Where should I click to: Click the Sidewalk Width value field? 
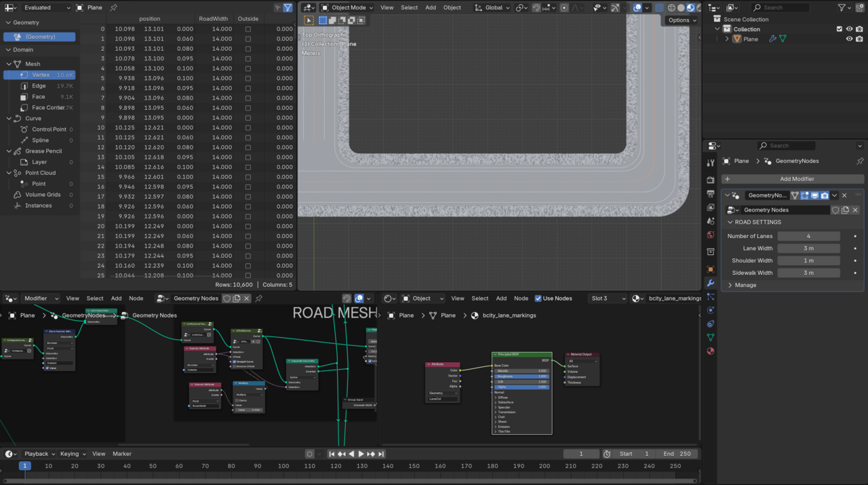(808, 273)
